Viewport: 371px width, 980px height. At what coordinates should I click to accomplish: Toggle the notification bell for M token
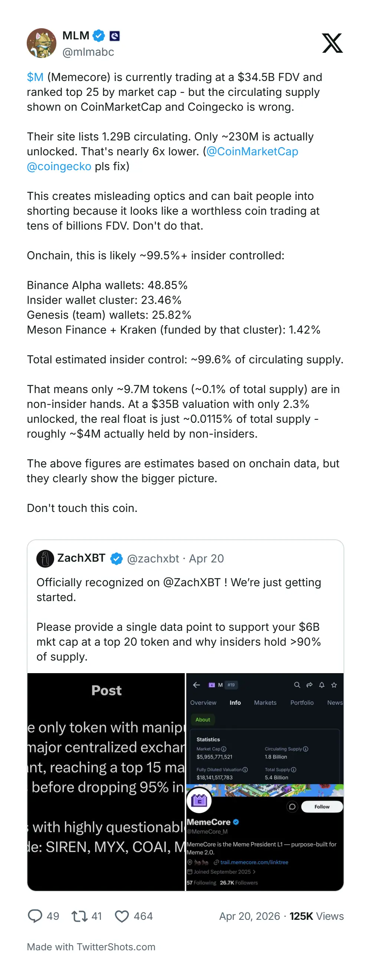click(x=322, y=685)
